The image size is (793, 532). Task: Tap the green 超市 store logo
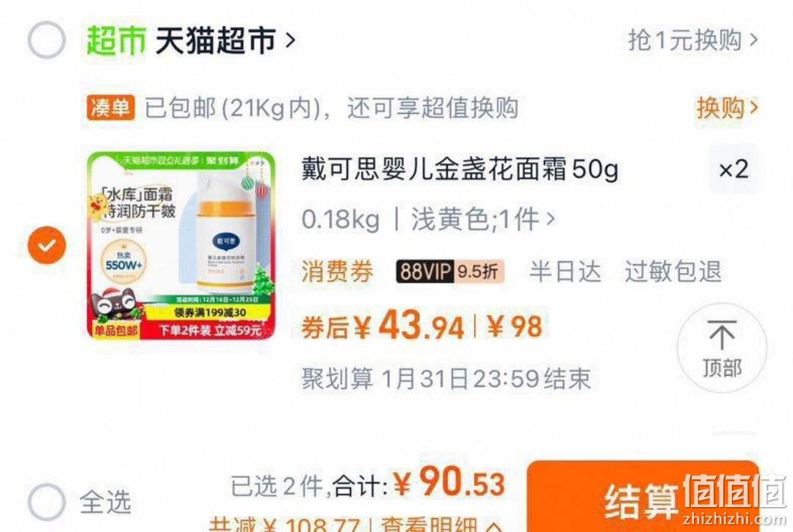(x=116, y=40)
